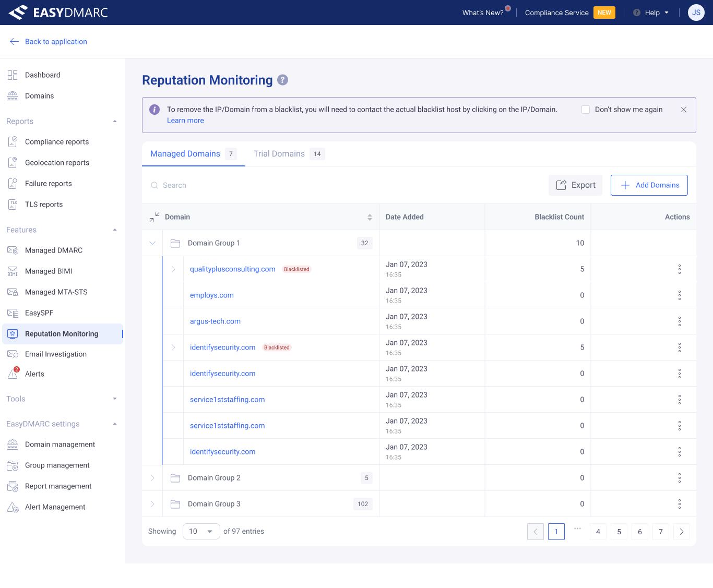The width and height of the screenshot is (713, 588).
Task: Open EasySPF icon
Action: pyautogui.click(x=13, y=313)
